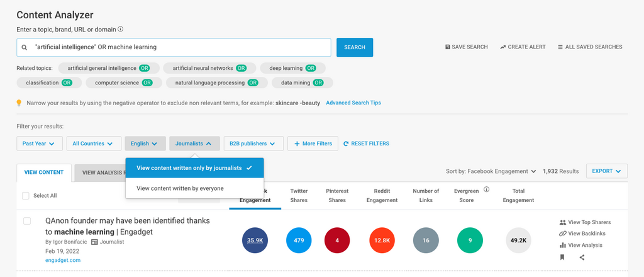Open the Advanced Search Tips link
Image resolution: width=644 pixels, height=277 pixels.
tap(353, 103)
